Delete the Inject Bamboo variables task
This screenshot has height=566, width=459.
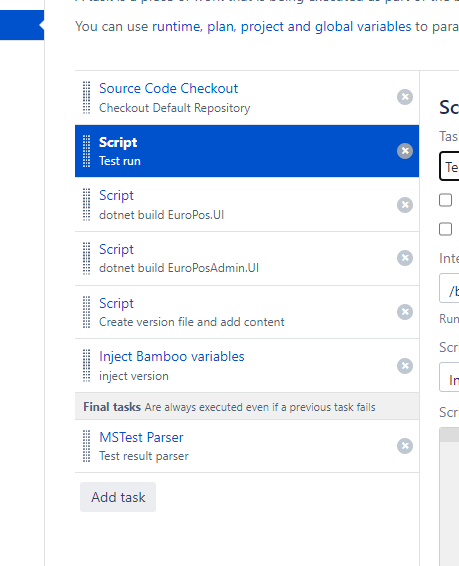(405, 366)
